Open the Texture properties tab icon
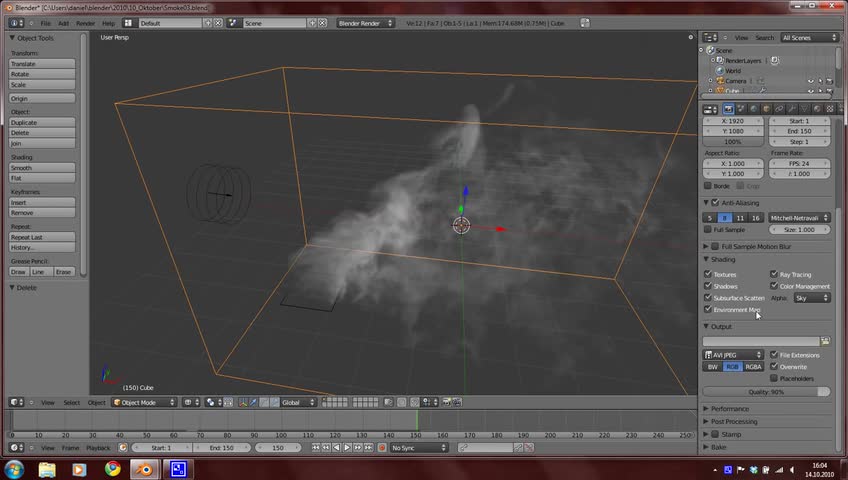This screenshot has width=848, height=480. [x=830, y=109]
